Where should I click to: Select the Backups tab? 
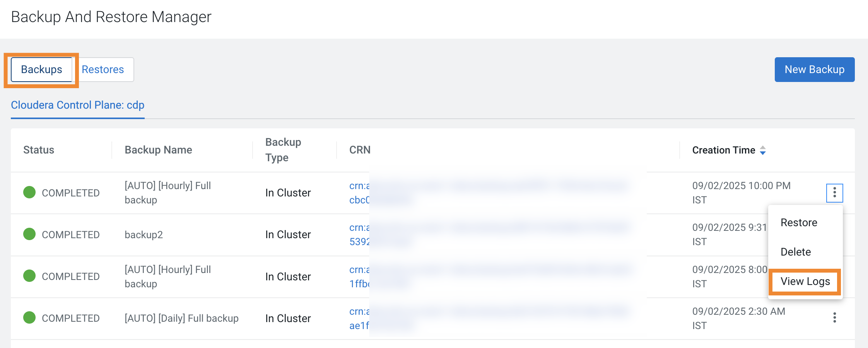pos(41,69)
